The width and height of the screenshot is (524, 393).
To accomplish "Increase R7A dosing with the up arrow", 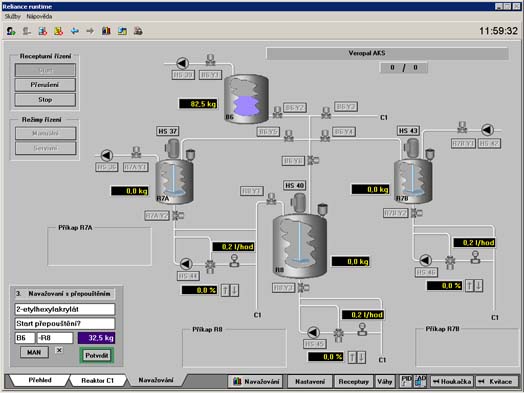I will click(x=225, y=290).
